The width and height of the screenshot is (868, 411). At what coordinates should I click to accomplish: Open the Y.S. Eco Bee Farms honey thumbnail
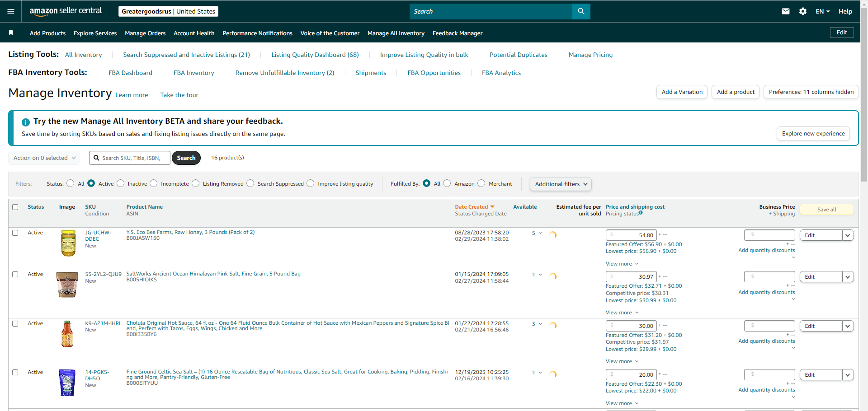pos(68,243)
